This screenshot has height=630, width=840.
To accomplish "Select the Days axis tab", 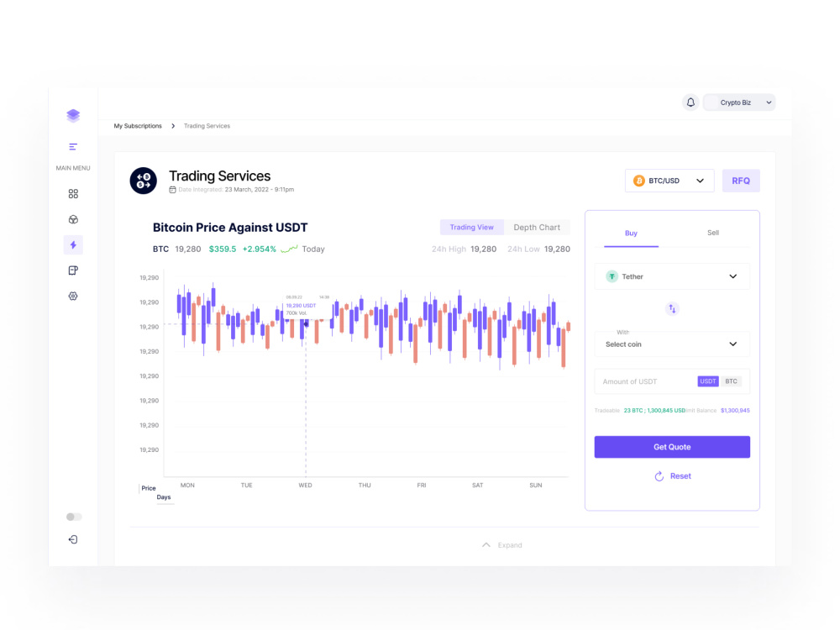I will point(164,497).
